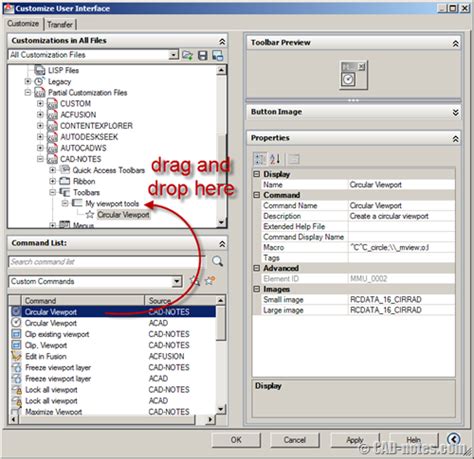Click the Cancel button
The width and height of the screenshot is (474, 459).
click(x=294, y=440)
